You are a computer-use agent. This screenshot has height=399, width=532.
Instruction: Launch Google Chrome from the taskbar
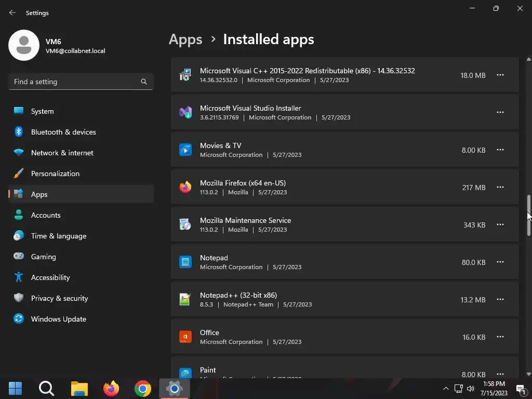(142, 389)
